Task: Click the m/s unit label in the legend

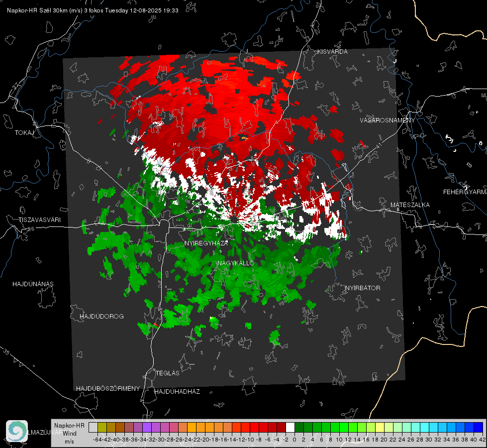Action: pos(69,442)
